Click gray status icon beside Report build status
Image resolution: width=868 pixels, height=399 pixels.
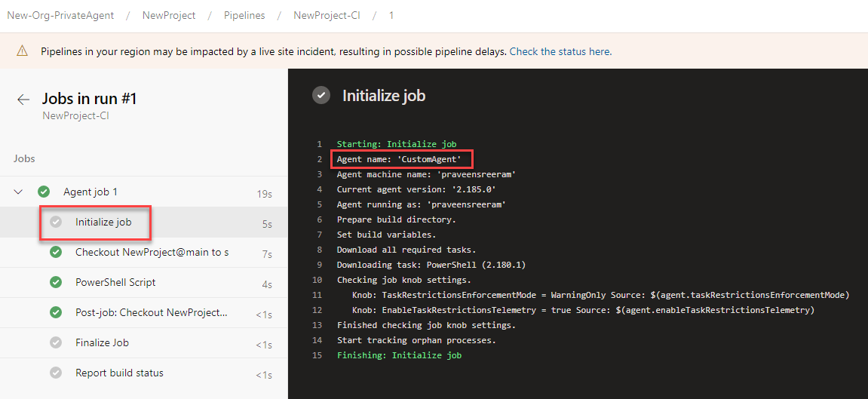tap(56, 373)
